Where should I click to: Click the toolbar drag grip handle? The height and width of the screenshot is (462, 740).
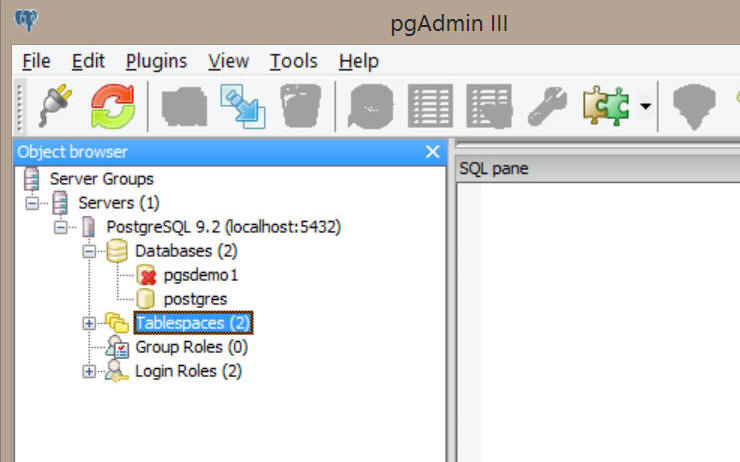point(19,106)
